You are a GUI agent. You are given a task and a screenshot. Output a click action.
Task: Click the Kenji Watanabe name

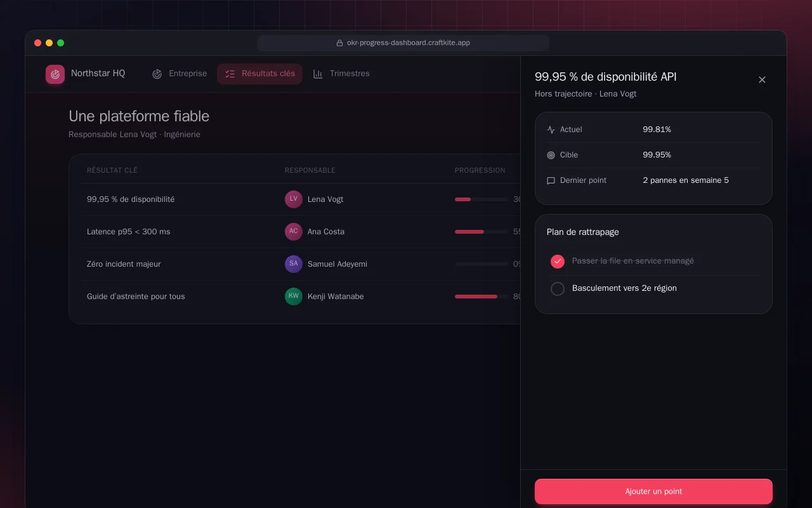[x=336, y=297]
